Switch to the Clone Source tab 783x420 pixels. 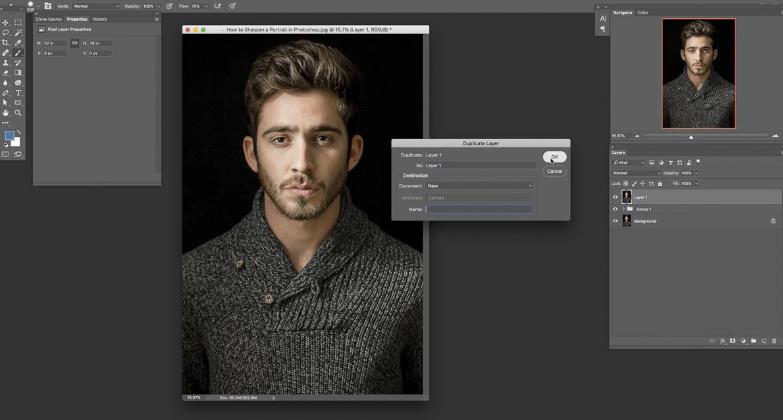tap(49, 19)
